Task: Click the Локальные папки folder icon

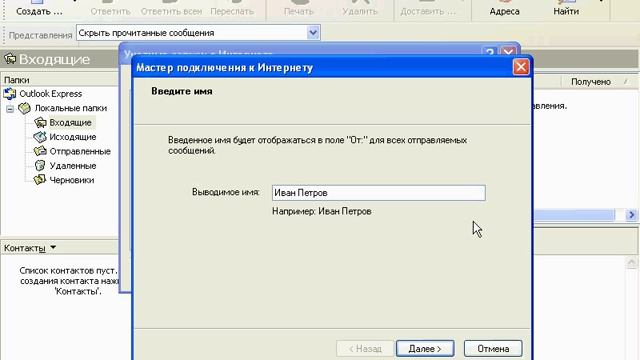Action: [24, 108]
